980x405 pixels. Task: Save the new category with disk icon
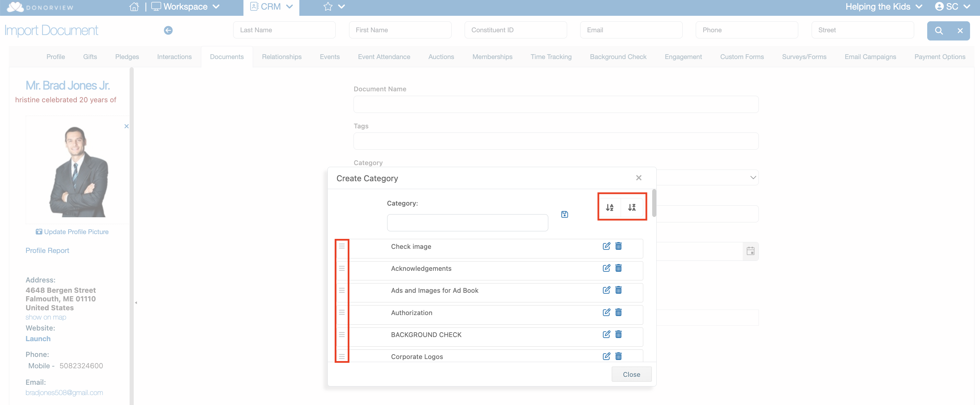[x=564, y=214]
